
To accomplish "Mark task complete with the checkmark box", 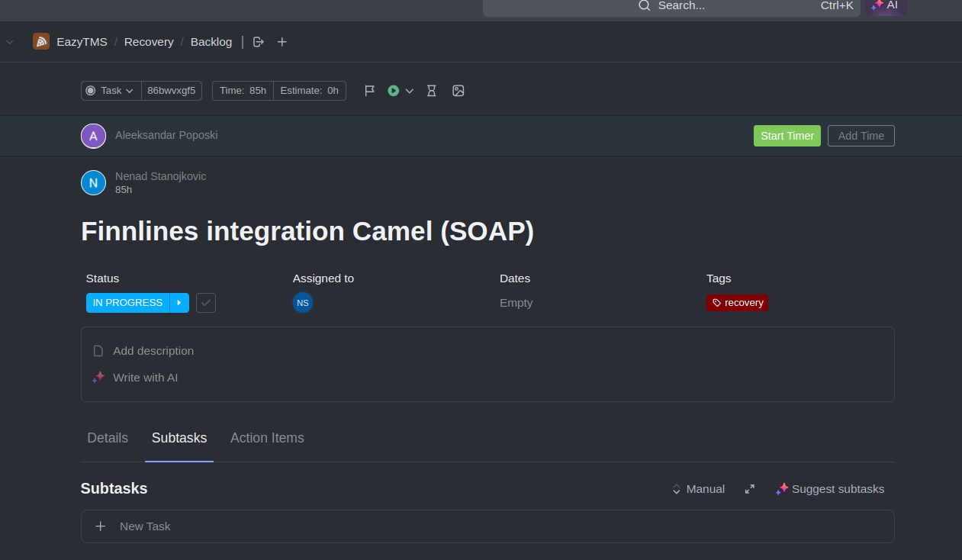I will (206, 303).
